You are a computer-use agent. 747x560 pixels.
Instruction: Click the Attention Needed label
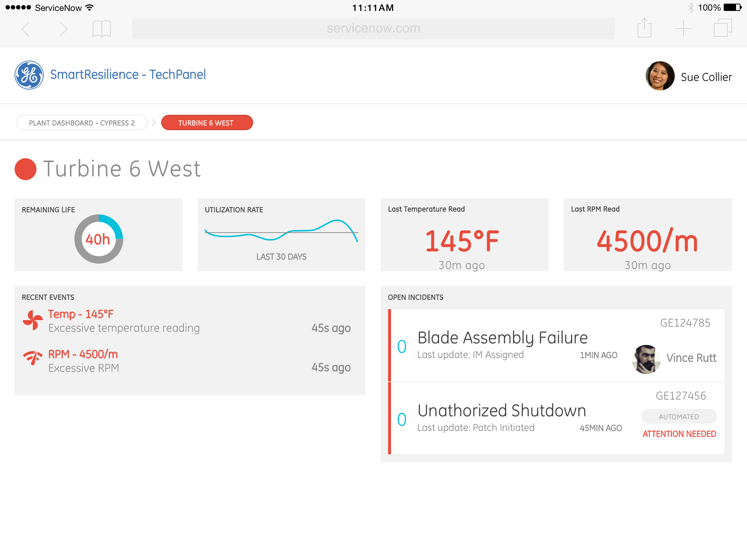click(x=679, y=434)
